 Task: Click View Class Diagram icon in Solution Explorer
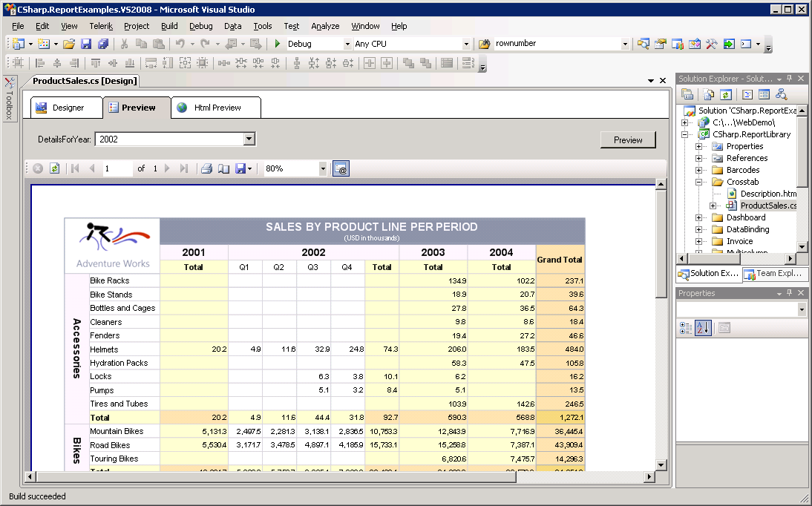click(x=782, y=94)
